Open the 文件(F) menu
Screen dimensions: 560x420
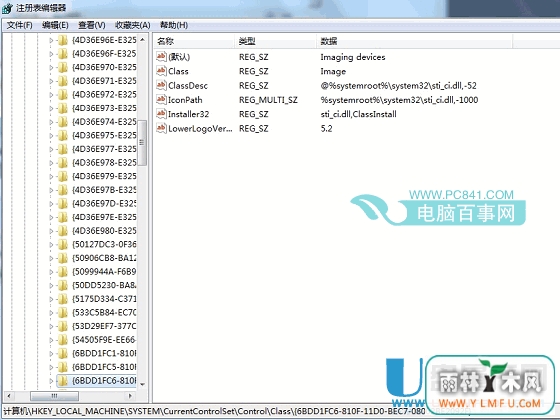20,25
